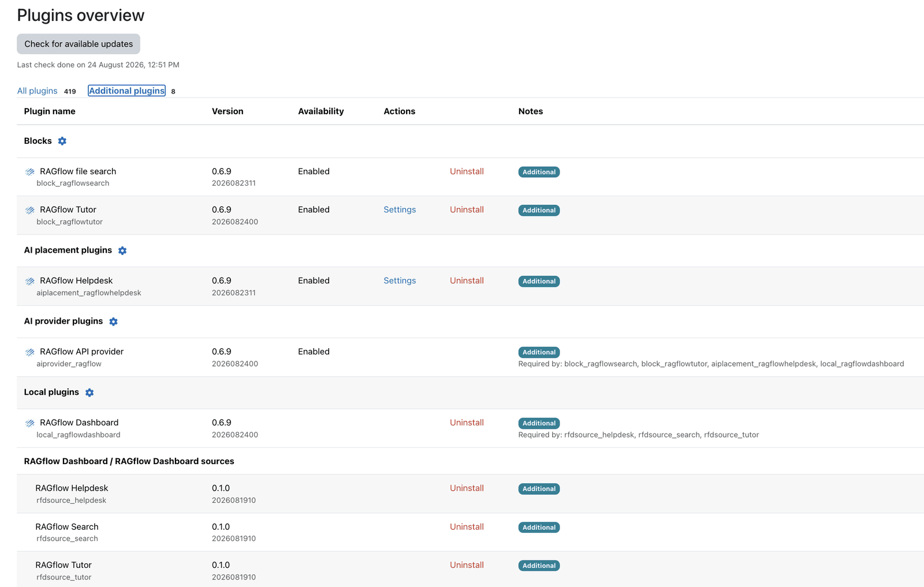Open AI placement plugins gear icon
Screen dimensions: 924x587
pyautogui.click(x=122, y=250)
